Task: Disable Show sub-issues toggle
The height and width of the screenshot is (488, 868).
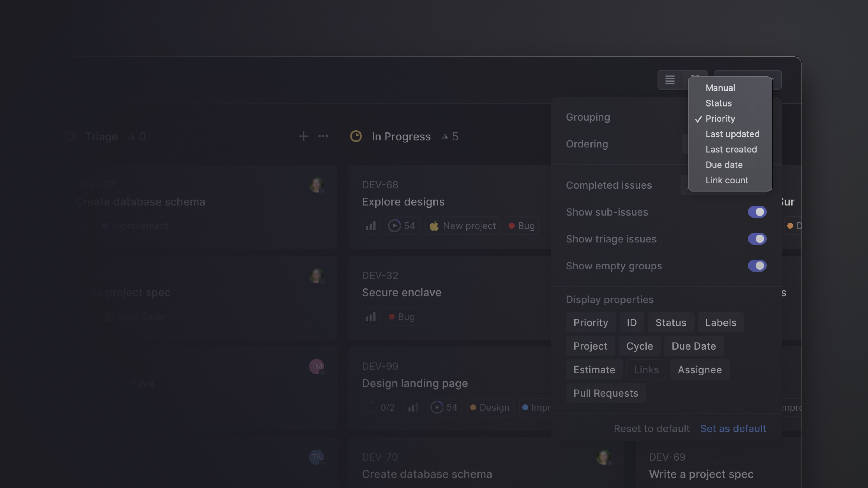Action: [757, 212]
